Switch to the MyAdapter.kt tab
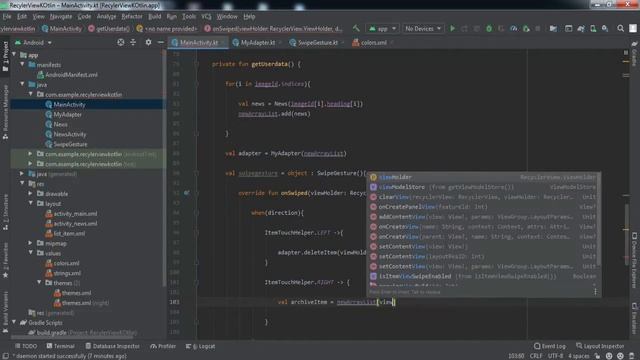This screenshot has width=640, height=360. (x=258, y=42)
